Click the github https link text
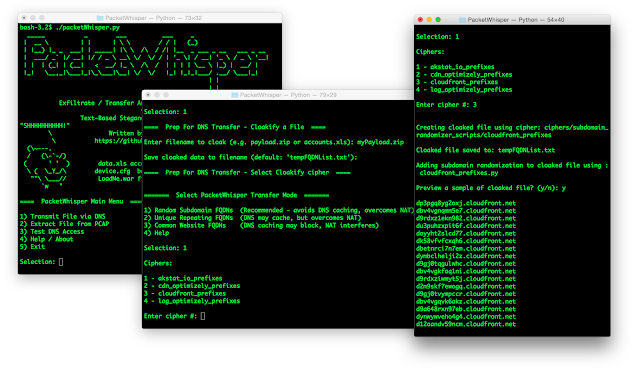640x368 pixels. [x=118, y=141]
